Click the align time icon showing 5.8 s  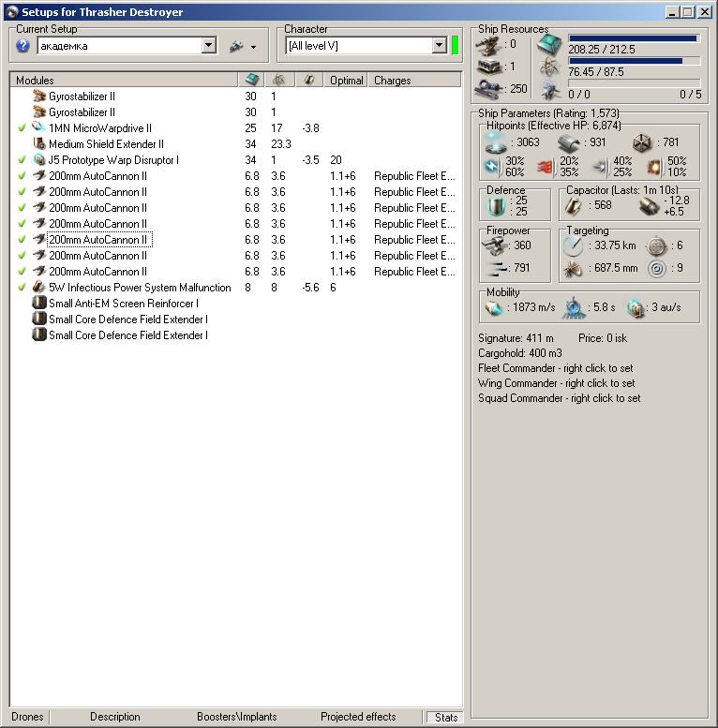tap(574, 307)
